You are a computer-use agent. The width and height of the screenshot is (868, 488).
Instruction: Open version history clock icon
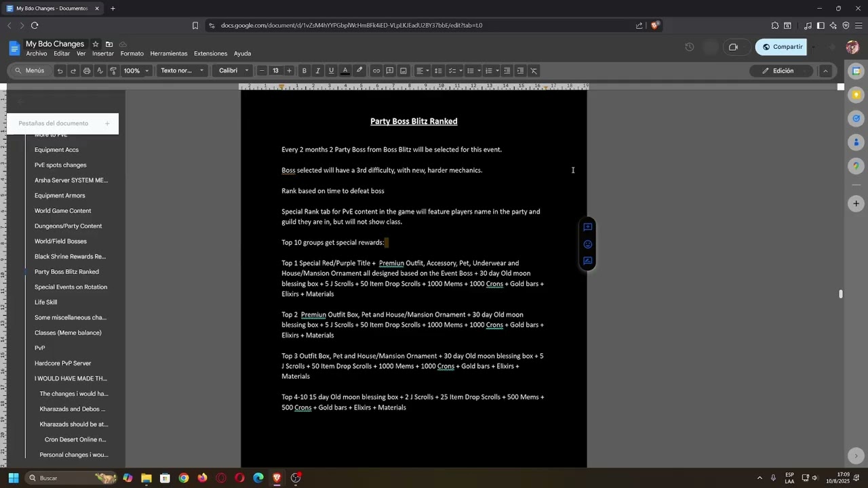pos(690,47)
